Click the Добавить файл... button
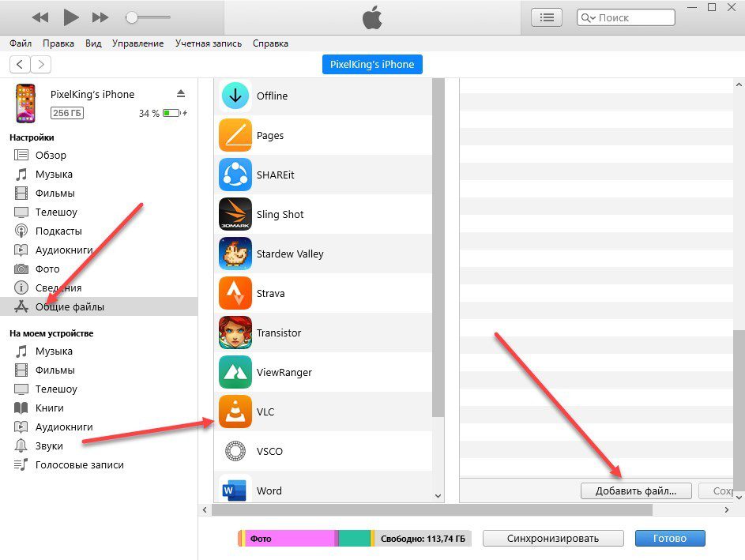 pyautogui.click(x=636, y=491)
